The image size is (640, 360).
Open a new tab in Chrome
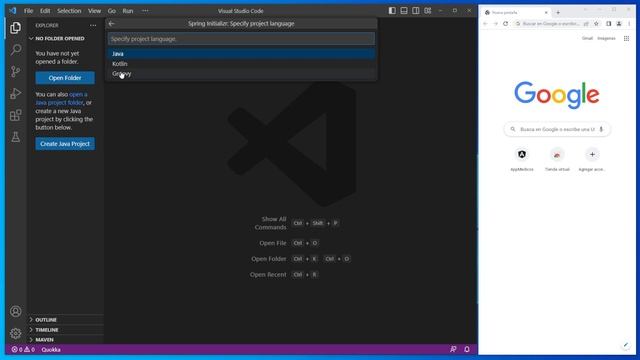tap(558, 13)
